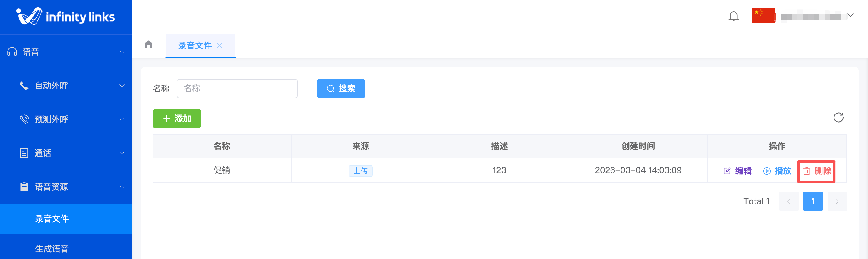The width and height of the screenshot is (868, 259).
Task: Close the 录音文件 tab
Action: coord(219,45)
